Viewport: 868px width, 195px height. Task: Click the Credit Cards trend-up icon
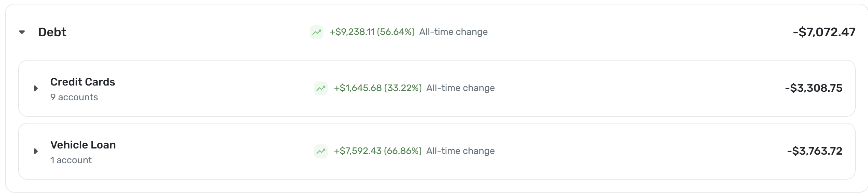(321, 88)
